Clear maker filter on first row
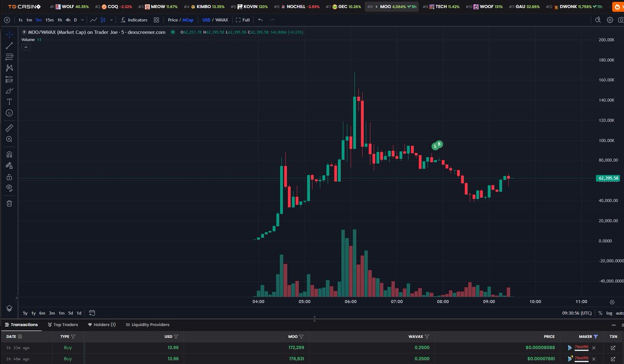Screen dimensions: 624x364 [594, 347]
